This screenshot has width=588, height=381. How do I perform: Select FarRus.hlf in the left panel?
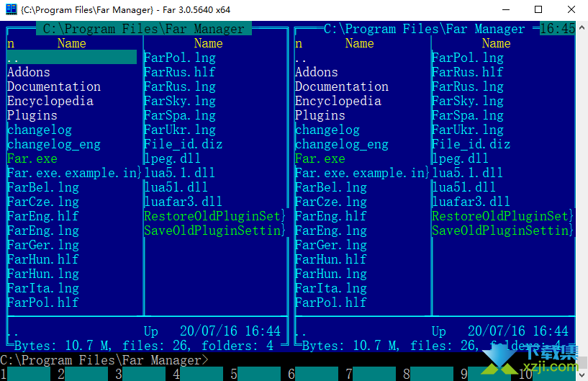click(180, 72)
